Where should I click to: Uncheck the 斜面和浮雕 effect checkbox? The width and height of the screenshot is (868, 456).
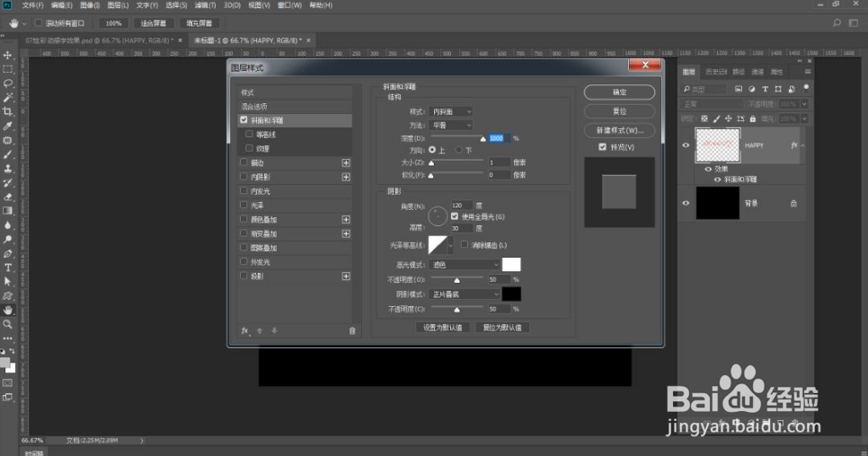pos(244,119)
